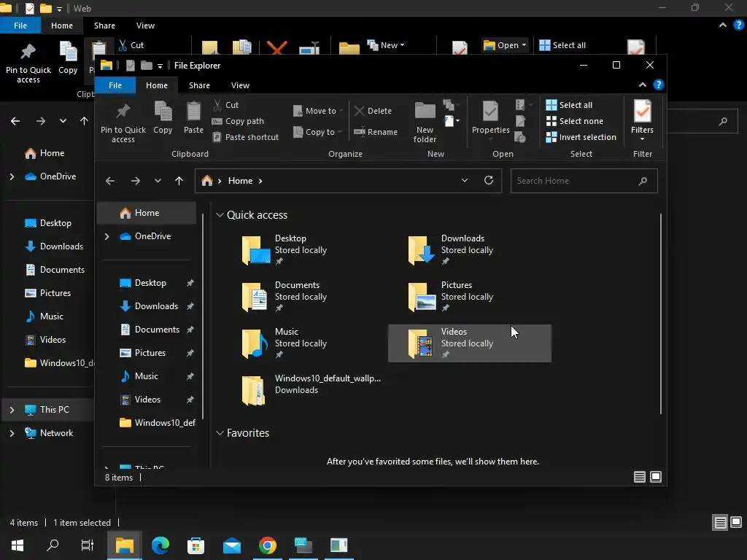The width and height of the screenshot is (747, 560).
Task: Click the Paste icon in File Explorer ribbon
Action: [x=193, y=112]
